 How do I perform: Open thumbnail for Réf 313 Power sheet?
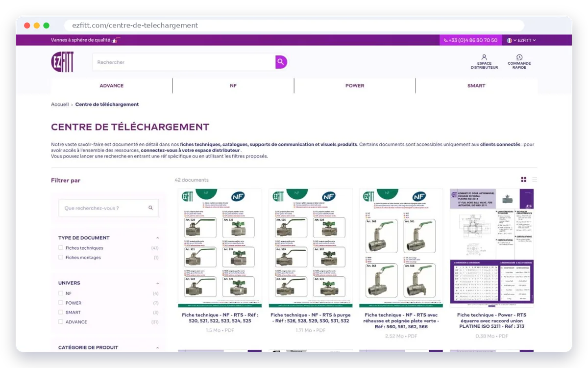pos(491,248)
